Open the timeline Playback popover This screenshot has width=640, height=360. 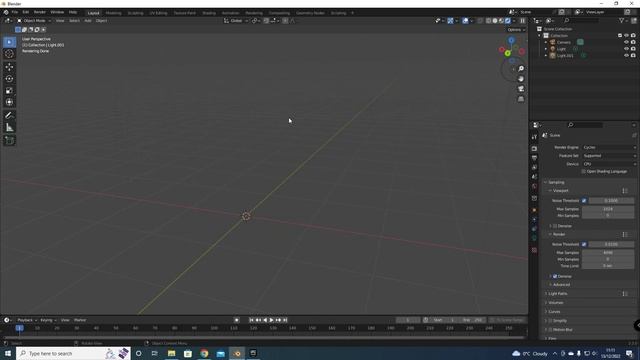27,320
